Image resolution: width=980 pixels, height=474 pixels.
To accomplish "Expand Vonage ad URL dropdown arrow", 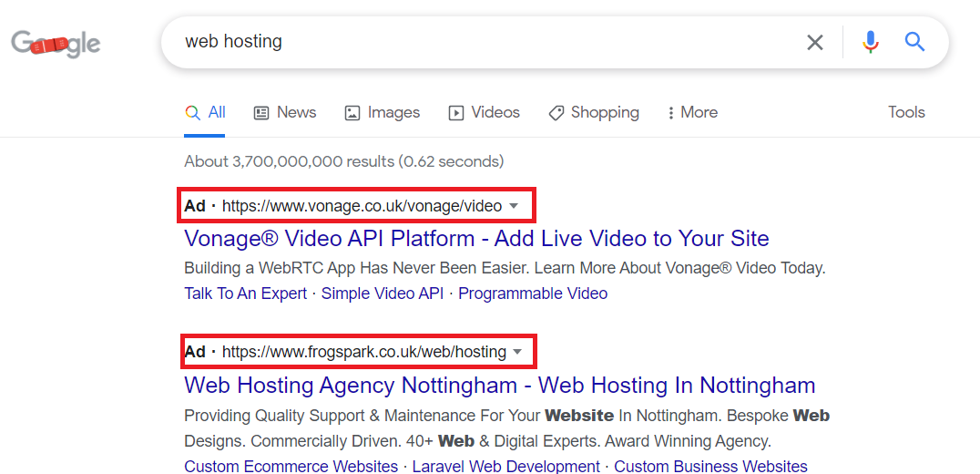I will pyautogui.click(x=514, y=206).
